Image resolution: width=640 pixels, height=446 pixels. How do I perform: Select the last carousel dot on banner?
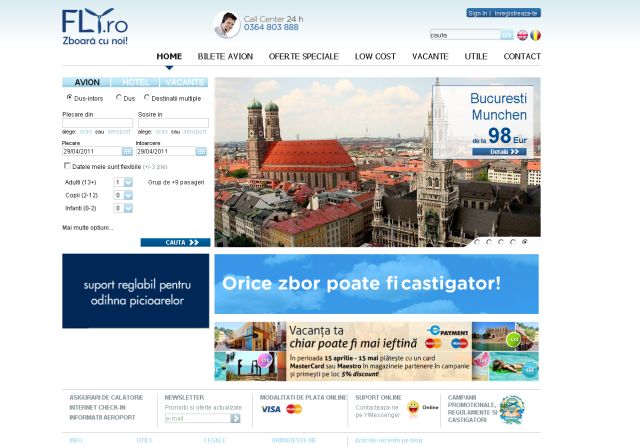[x=525, y=241]
